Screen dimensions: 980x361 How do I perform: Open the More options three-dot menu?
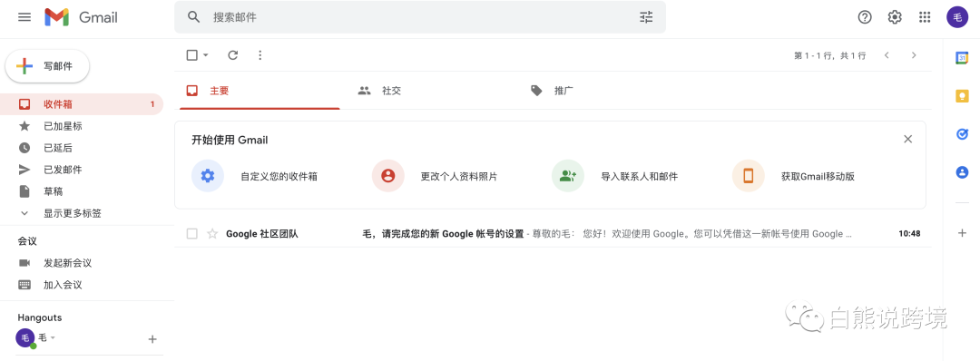pos(260,55)
